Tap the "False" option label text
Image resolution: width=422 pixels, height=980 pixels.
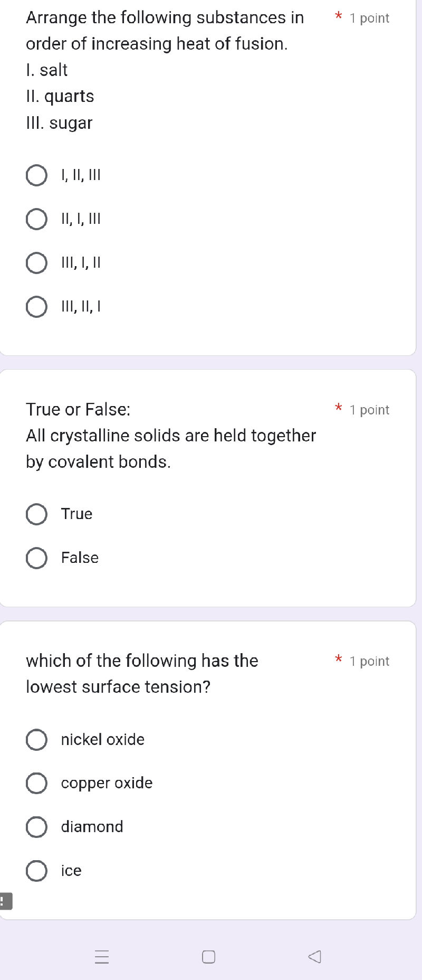click(x=80, y=558)
